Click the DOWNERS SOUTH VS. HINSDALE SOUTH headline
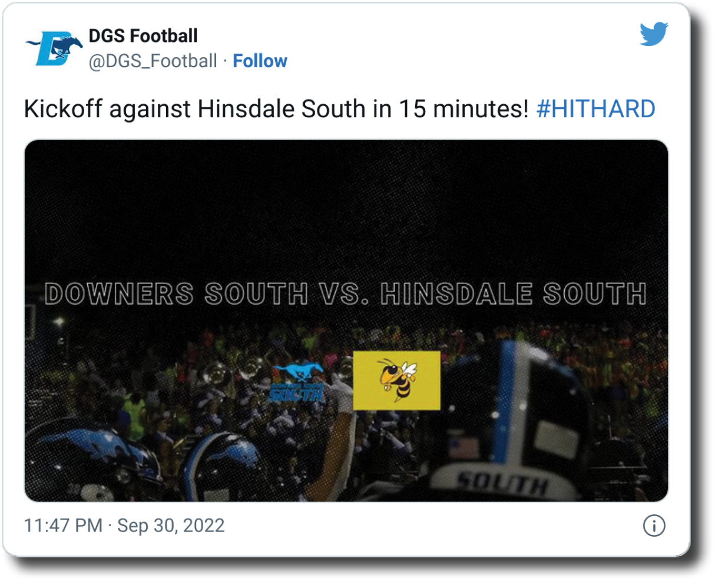This screenshot has height=588, width=715. tap(346, 293)
